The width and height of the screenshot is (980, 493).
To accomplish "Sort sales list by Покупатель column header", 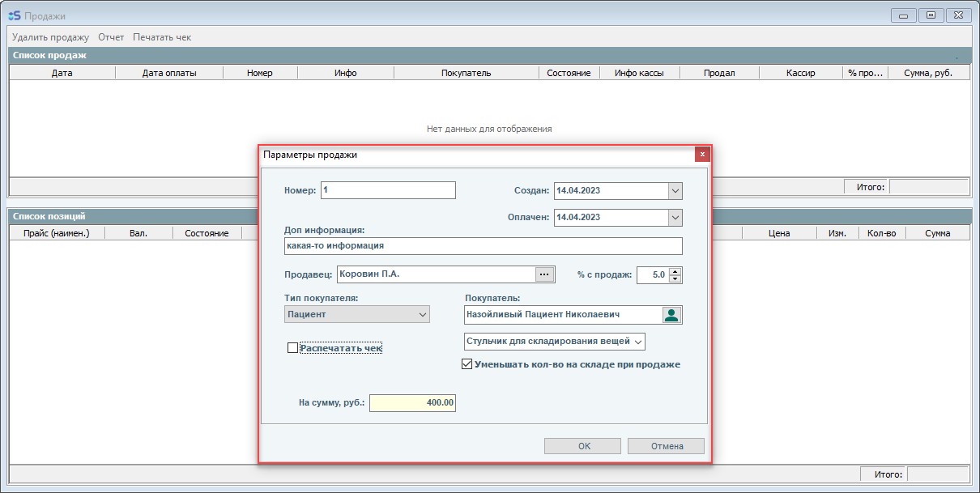I will [x=466, y=73].
